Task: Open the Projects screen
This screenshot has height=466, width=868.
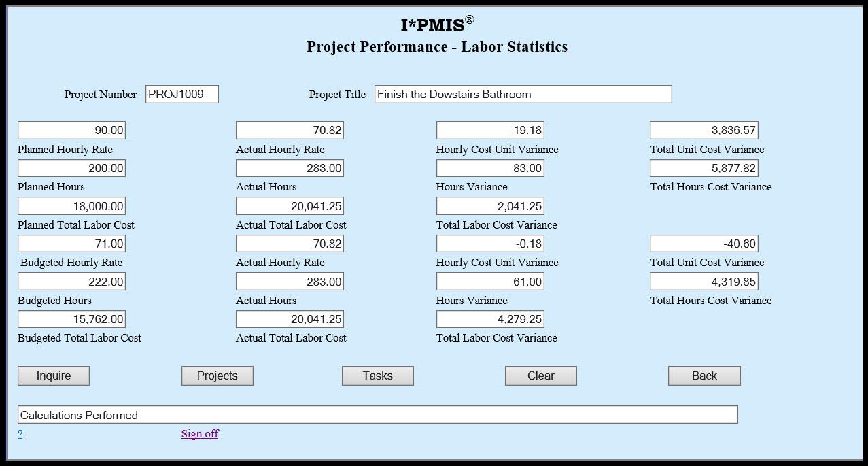Action: (217, 376)
